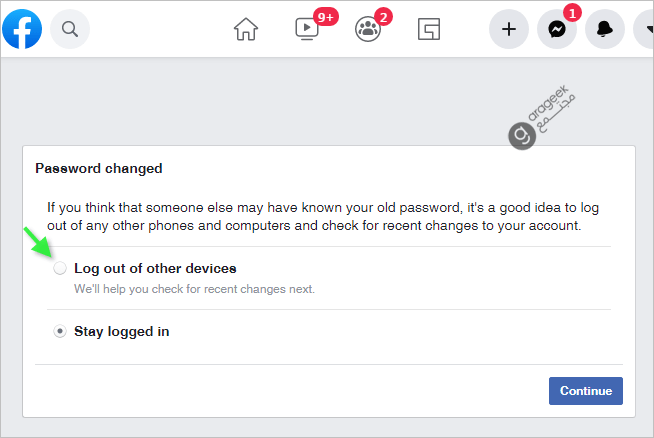
Task: Click the 2 badge on Groups
Action: coord(383,17)
